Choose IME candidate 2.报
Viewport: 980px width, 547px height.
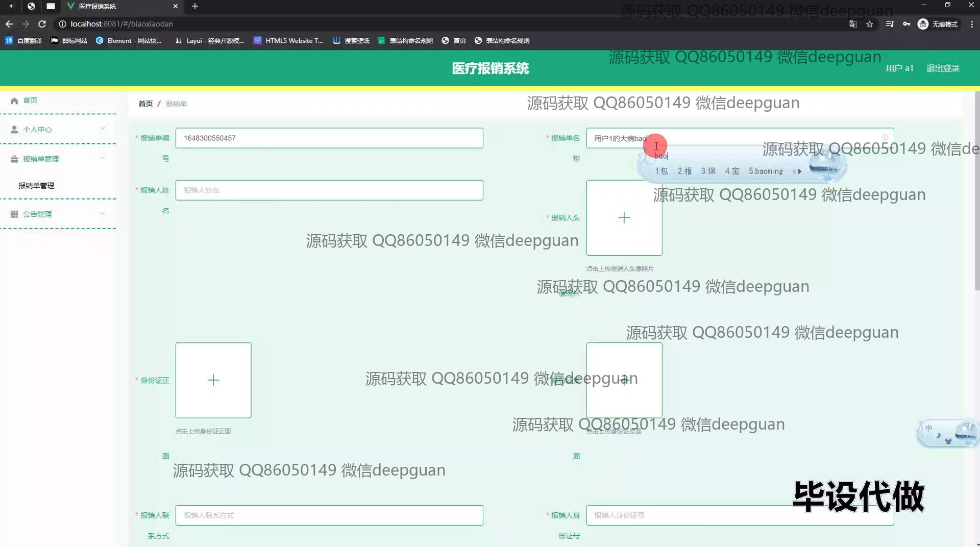click(x=685, y=171)
